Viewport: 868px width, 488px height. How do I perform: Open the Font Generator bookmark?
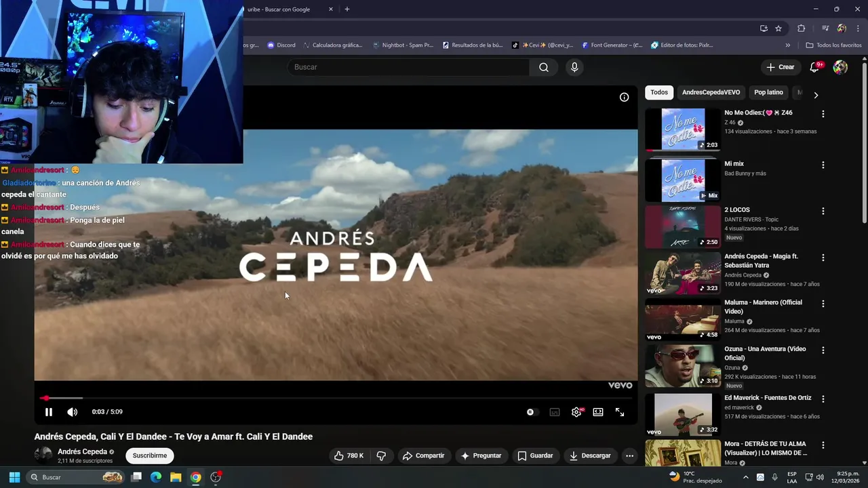click(612, 45)
